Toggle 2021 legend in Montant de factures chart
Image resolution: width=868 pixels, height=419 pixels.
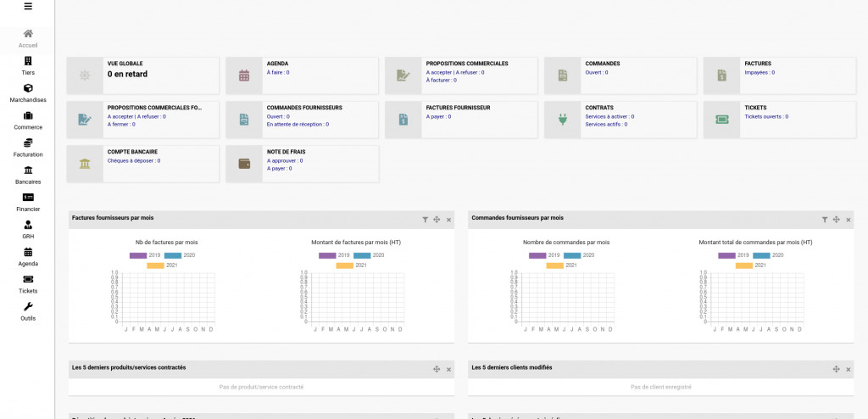[344, 265]
